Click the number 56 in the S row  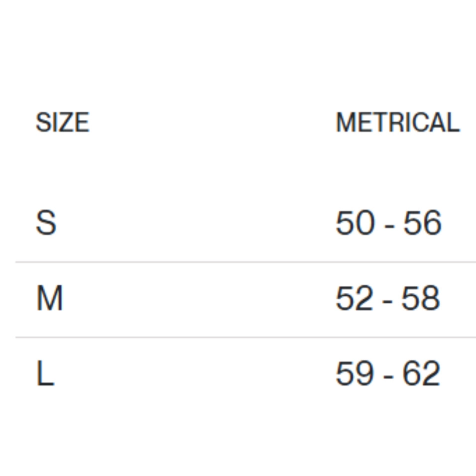pyautogui.click(x=422, y=223)
